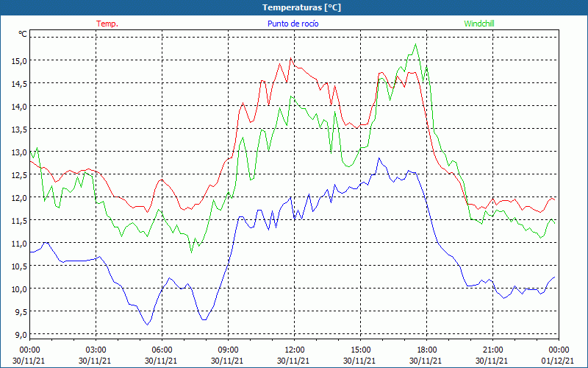Screen dimensions: 588x368
Task: Click the 12,5 y-axis value
Action: (20, 174)
